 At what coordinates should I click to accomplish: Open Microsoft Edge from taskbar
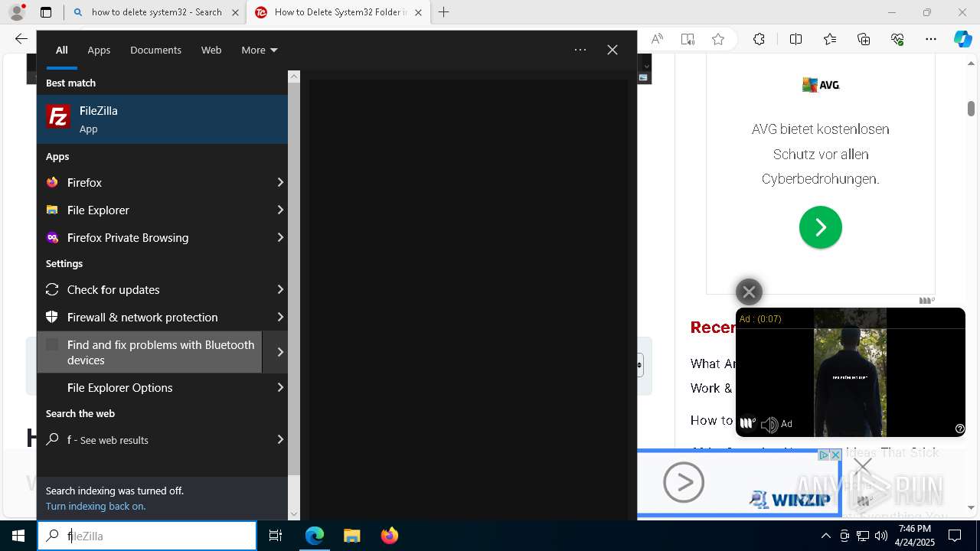(x=315, y=536)
